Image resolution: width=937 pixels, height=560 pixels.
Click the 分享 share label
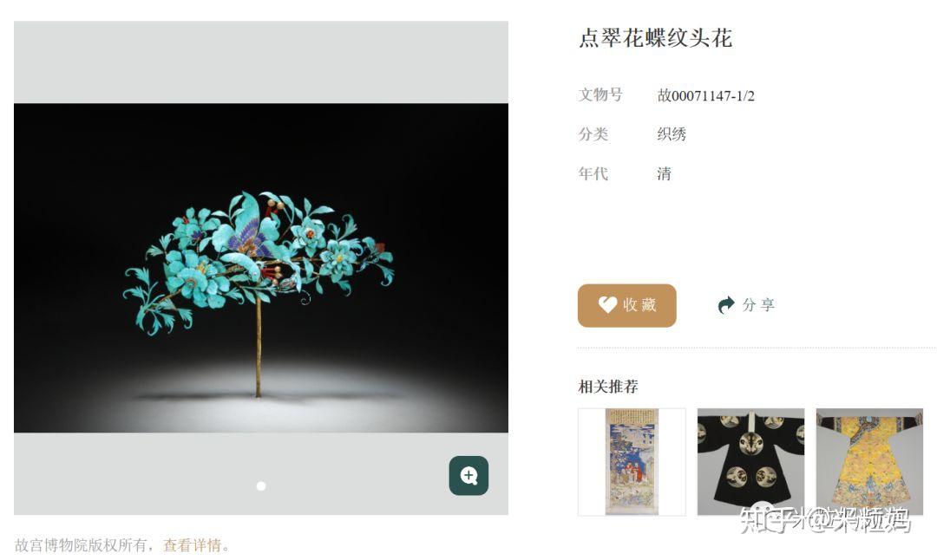(x=758, y=305)
